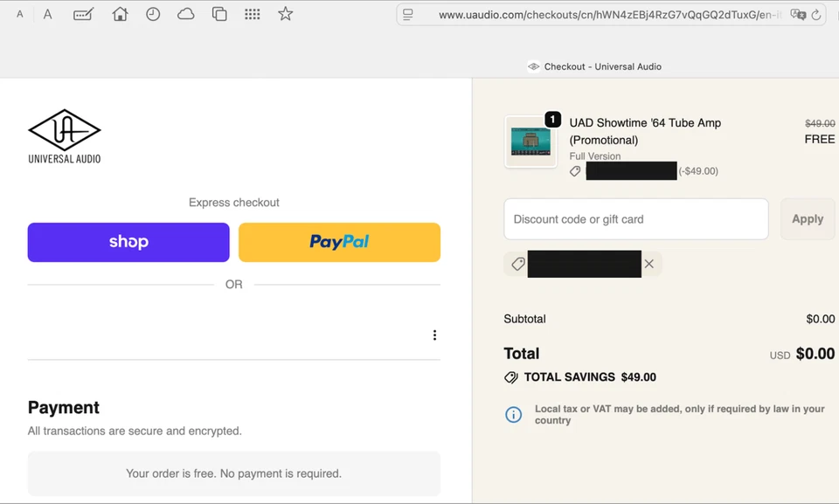The width and height of the screenshot is (839, 504).
Task: Click the page reader icon in address bar
Action: point(408,15)
